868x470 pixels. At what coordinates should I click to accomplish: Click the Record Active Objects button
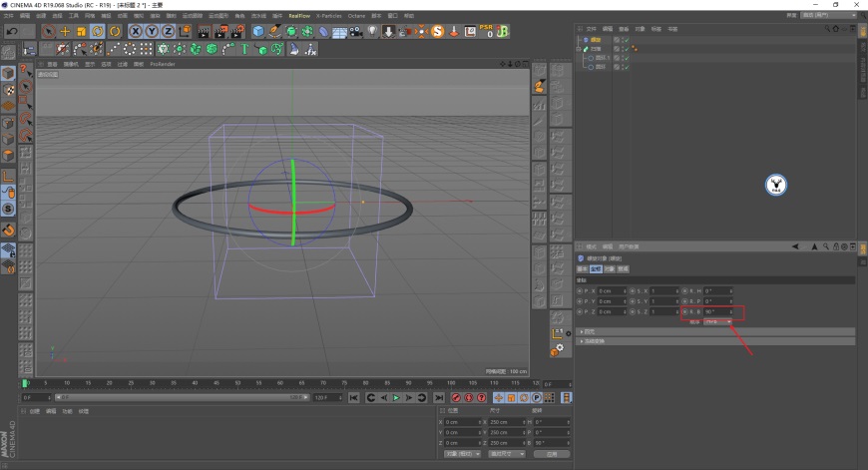pos(456,398)
